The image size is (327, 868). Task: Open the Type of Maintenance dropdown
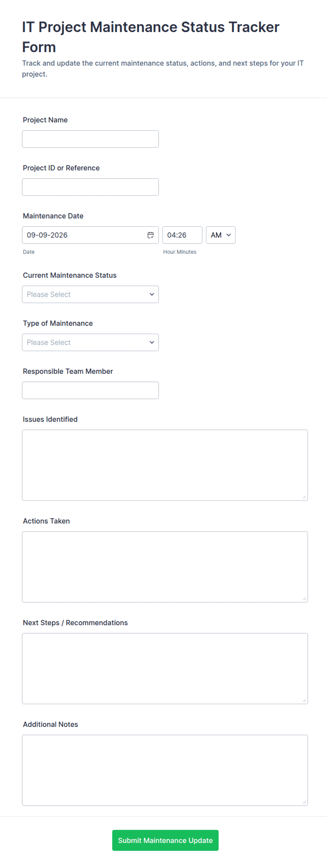(90, 342)
